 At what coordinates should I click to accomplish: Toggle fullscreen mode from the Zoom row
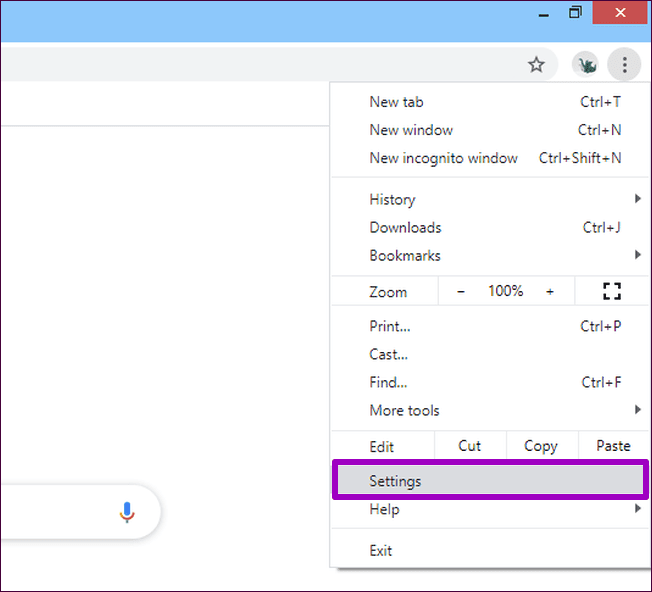click(612, 291)
